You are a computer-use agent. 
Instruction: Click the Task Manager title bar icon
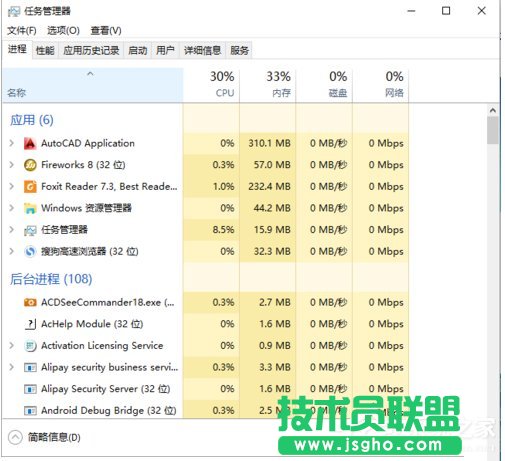pos(14,11)
